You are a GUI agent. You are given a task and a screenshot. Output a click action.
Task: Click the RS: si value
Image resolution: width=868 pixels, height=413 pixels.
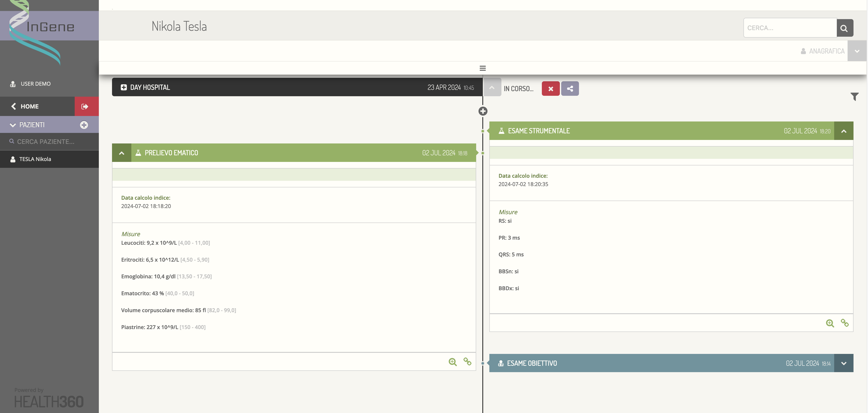505,221
